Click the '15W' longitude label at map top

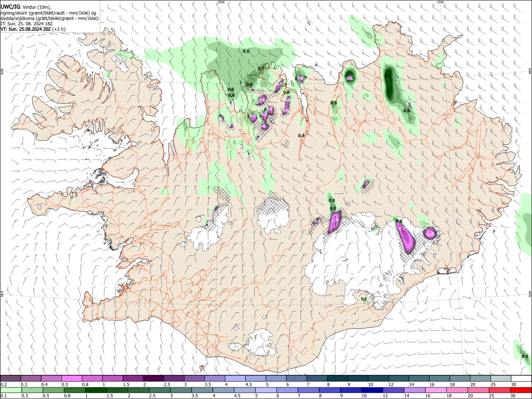441,2
